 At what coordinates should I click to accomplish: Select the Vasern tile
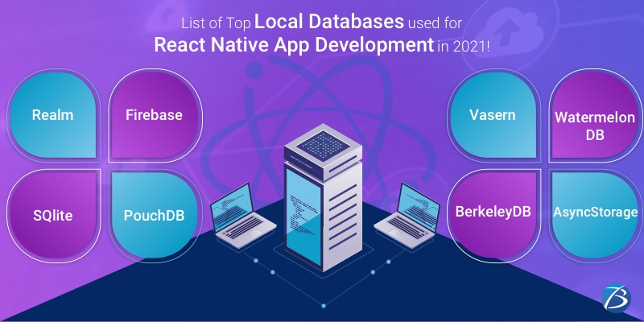pyautogui.click(x=493, y=115)
